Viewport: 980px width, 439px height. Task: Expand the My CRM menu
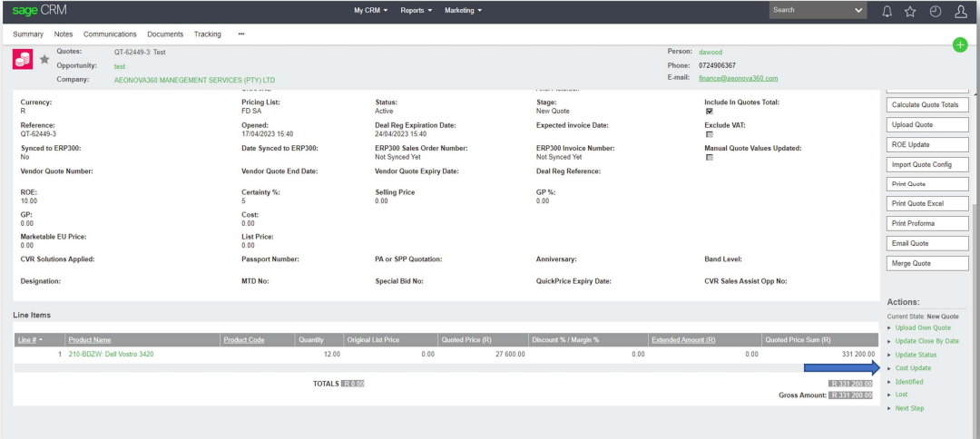pyautogui.click(x=370, y=11)
